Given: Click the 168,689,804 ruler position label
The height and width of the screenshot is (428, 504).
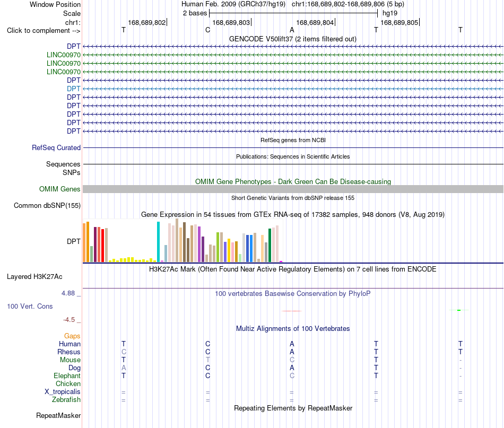Looking at the screenshot, I should [x=315, y=22].
